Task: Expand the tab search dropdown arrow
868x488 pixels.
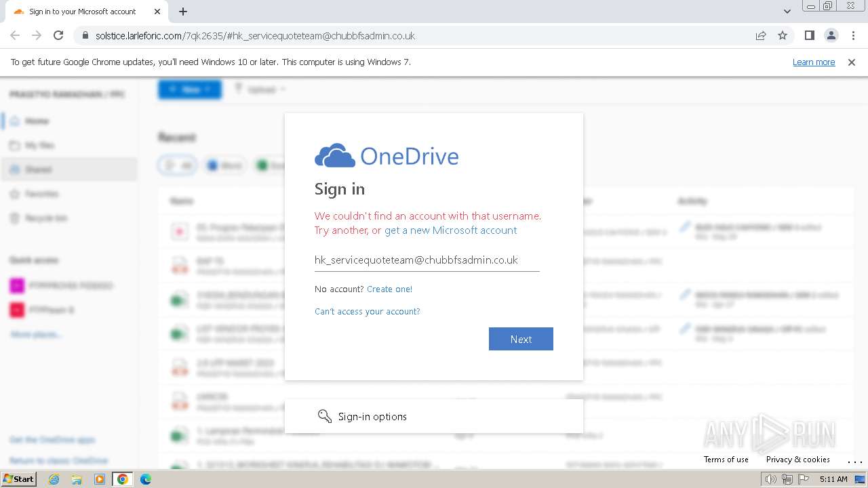Action: click(787, 12)
